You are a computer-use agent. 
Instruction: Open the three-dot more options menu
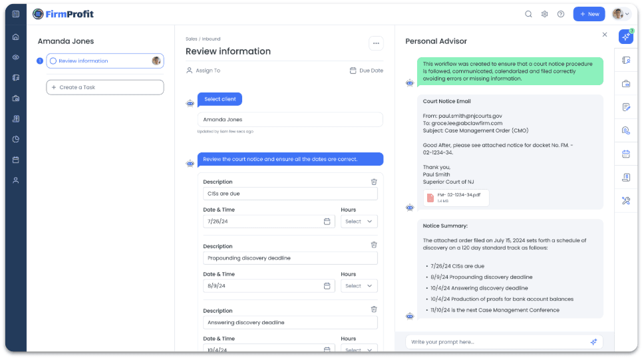(376, 43)
